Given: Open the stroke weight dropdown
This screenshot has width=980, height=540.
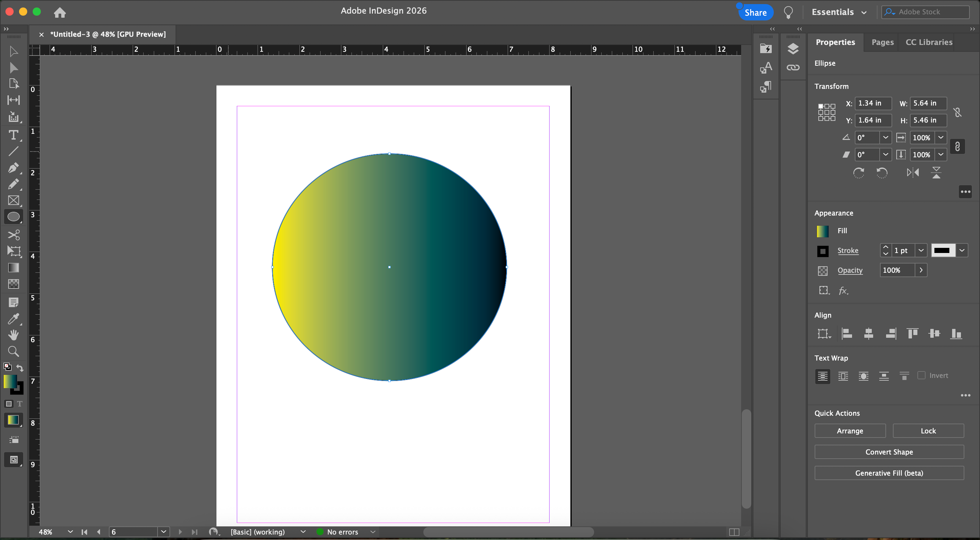Looking at the screenshot, I should (x=921, y=250).
